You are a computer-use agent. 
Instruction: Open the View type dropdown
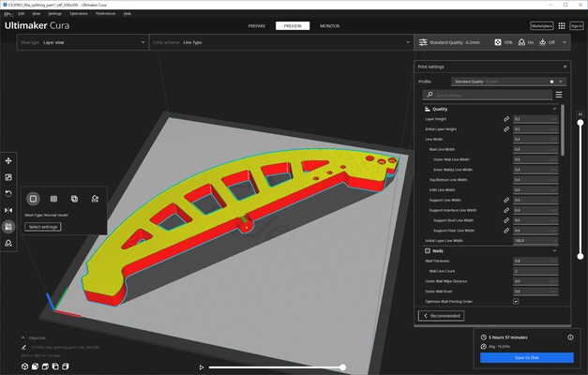click(x=83, y=42)
